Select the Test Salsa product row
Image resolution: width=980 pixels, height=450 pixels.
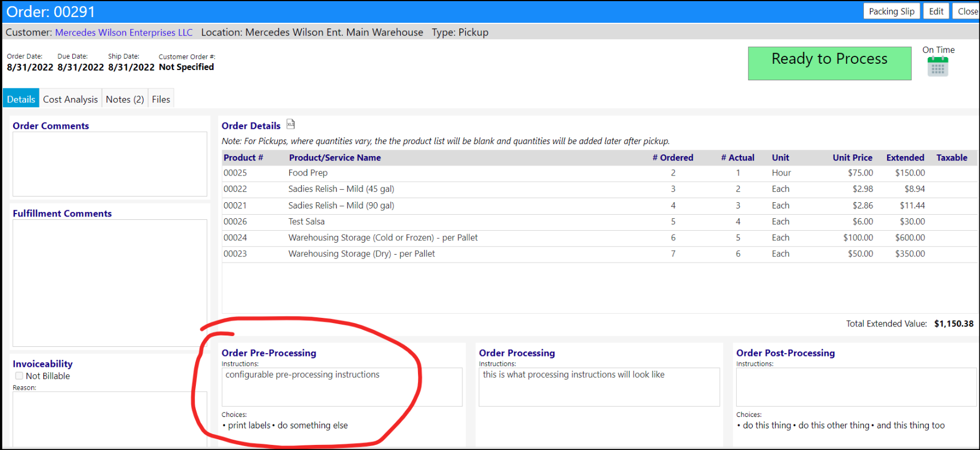600,222
